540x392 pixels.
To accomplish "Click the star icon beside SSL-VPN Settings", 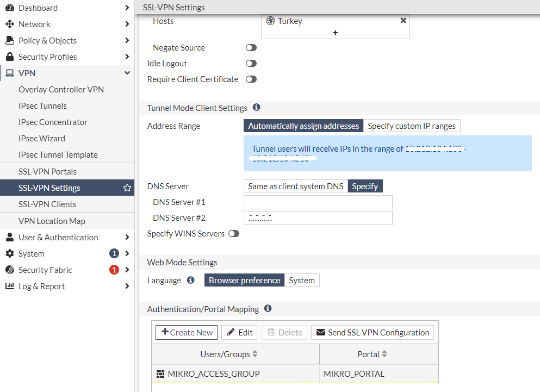I will coord(127,188).
